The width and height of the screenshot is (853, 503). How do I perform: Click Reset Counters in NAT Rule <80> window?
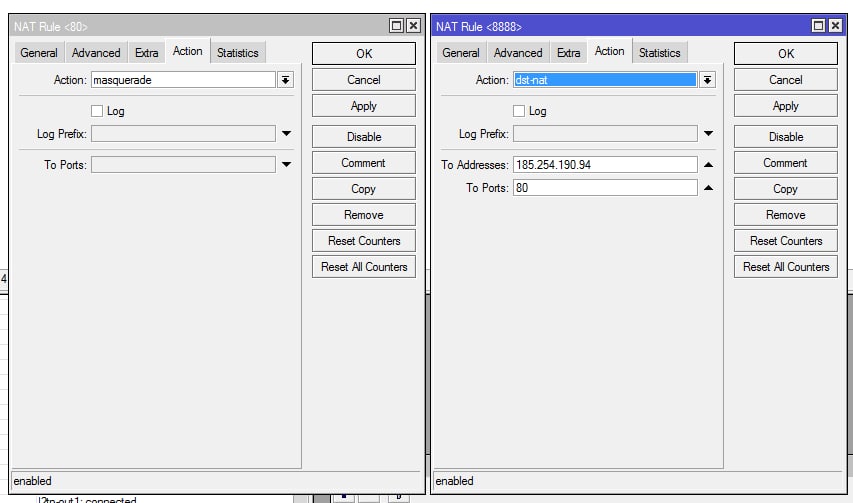pyautogui.click(x=364, y=241)
